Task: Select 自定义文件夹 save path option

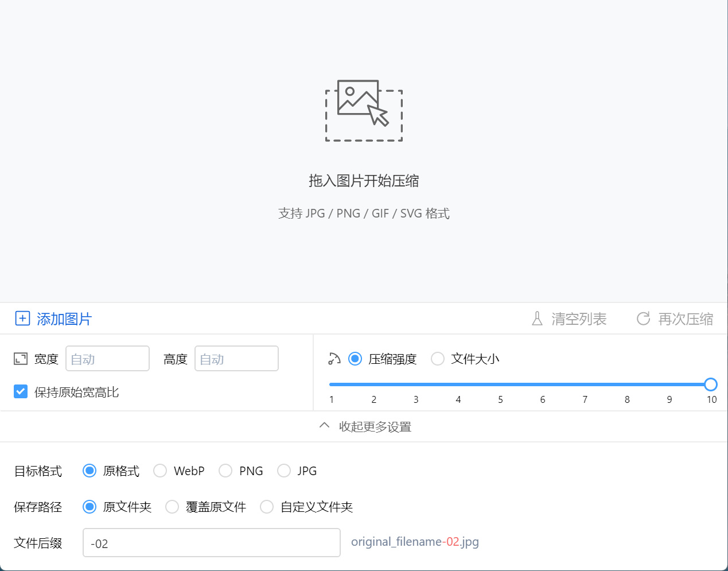Action: (267, 507)
